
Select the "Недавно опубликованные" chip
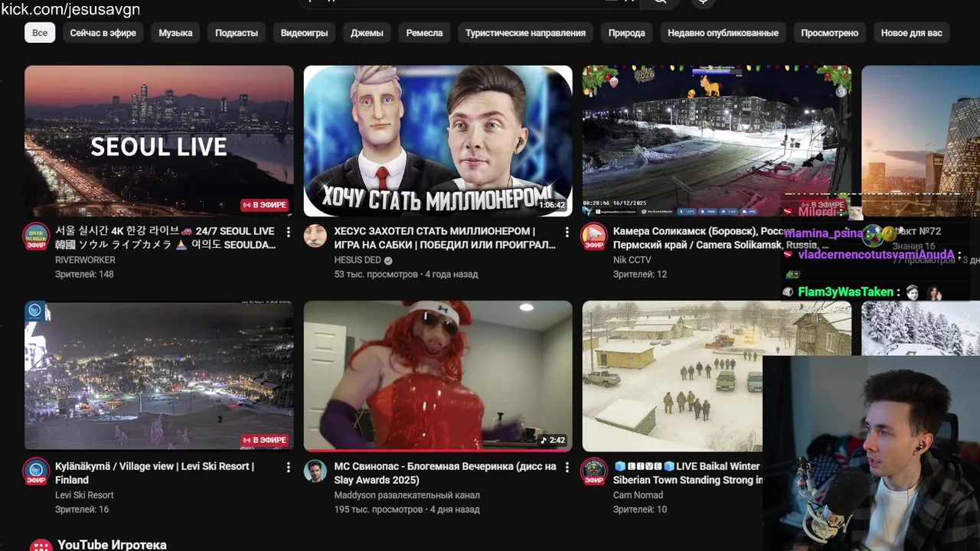tap(723, 33)
